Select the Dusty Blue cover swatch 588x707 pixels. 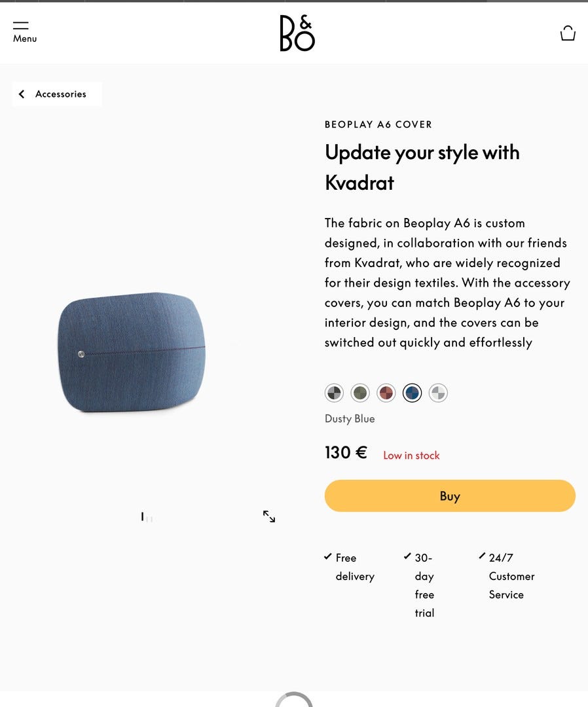412,393
